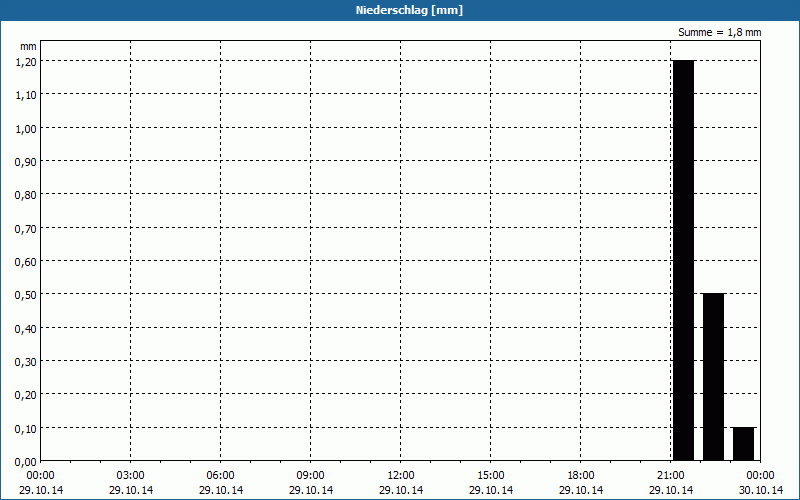Click the 0,80 y-axis value label
The width and height of the screenshot is (800, 500).
coord(26,195)
